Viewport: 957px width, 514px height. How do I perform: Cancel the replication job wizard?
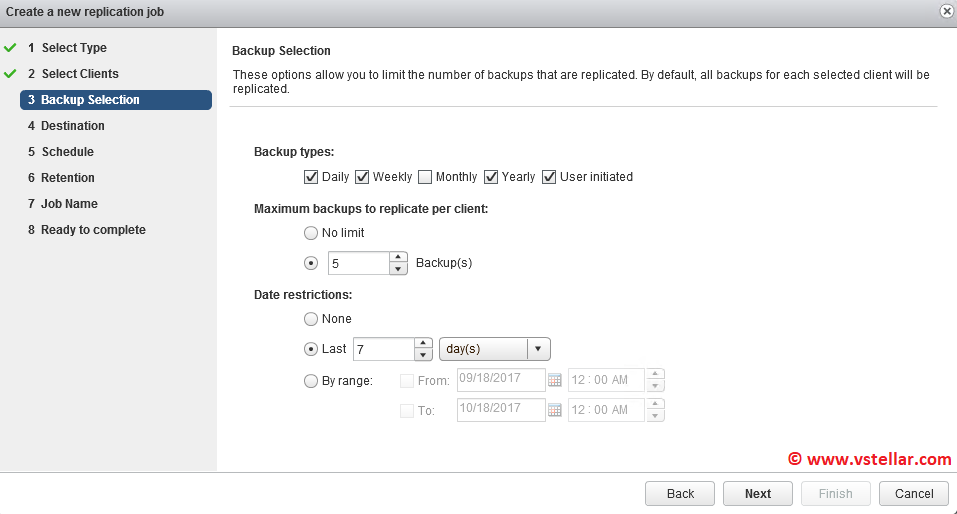pyautogui.click(x=914, y=493)
